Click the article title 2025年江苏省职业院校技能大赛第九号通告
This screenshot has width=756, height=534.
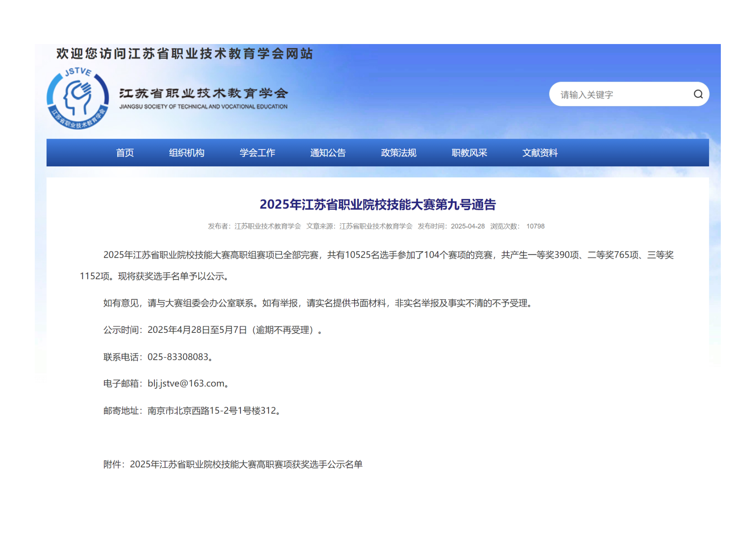378,204
